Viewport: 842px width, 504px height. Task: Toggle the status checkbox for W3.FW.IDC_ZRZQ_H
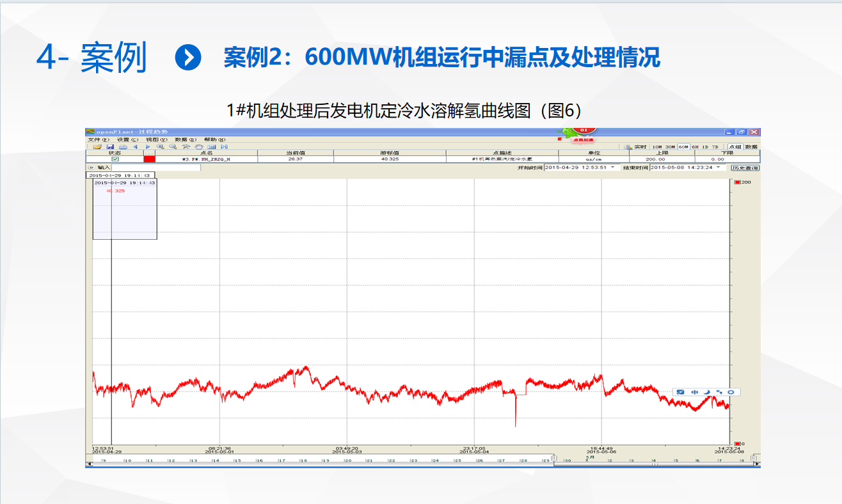pyautogui.click(x=115, y=159)
